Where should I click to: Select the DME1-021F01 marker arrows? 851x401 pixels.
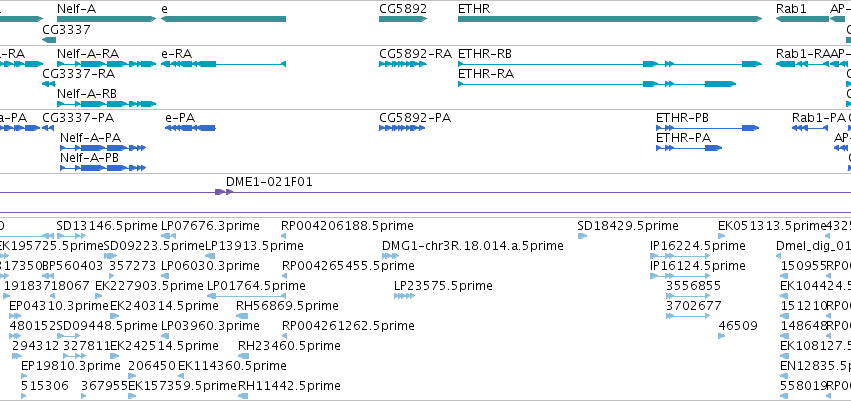pyautogui.click(x=224, y=192)
